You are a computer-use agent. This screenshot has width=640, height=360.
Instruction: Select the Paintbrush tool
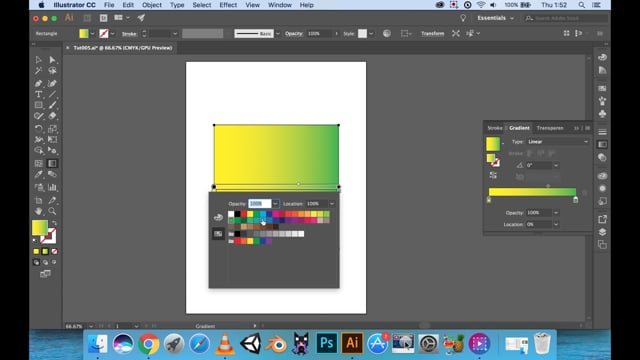52,105
